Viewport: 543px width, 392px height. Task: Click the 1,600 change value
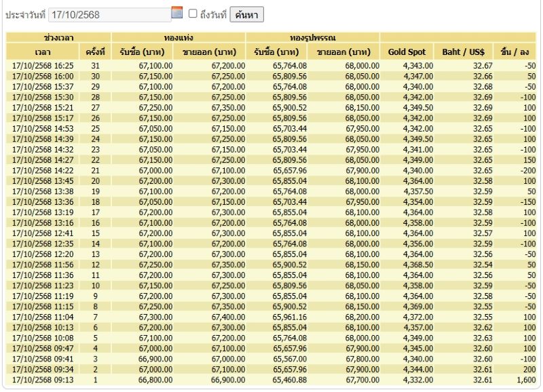[x=525, y=380]
